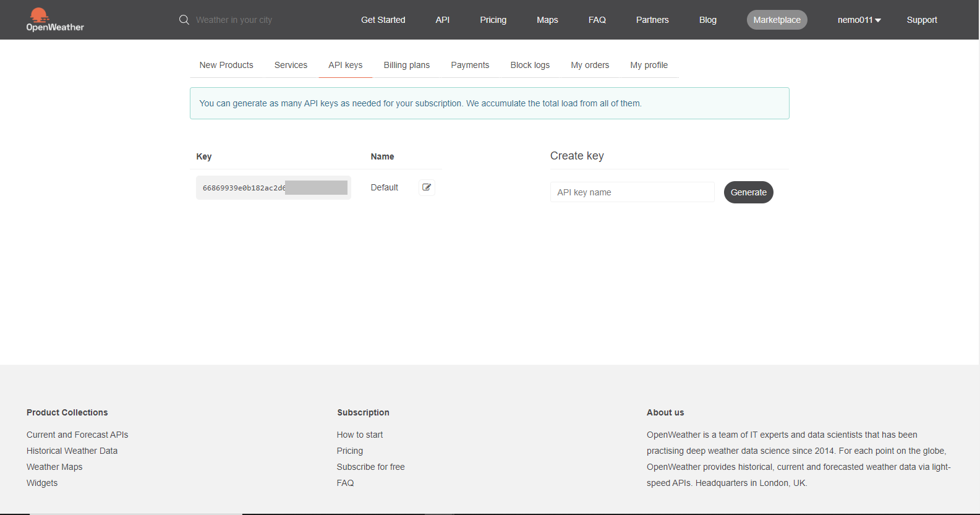
Task: Open the footer FAQ link
Action: pyautogui.click(x=346, y=483)
